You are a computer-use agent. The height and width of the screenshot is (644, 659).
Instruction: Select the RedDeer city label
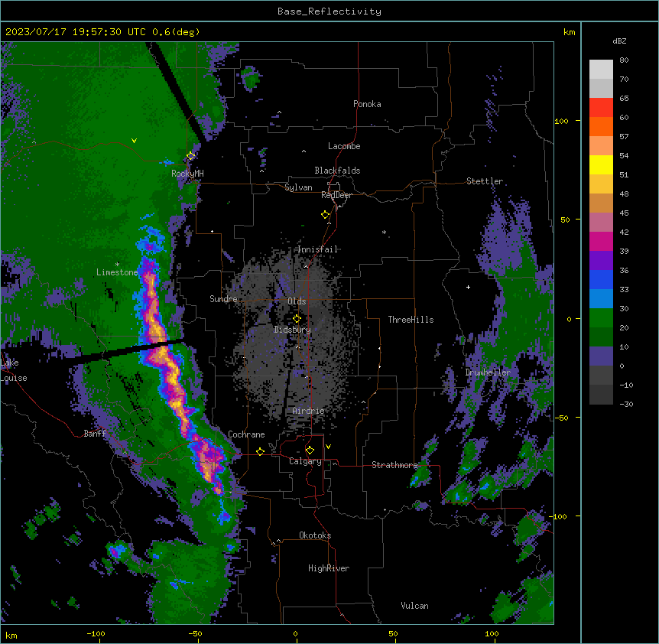pos(336,195)
